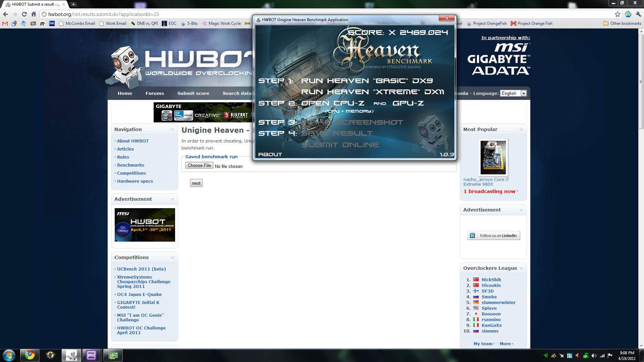Open the DMI vs. QPI bookmark
The width and height of the screenshot is (644, 362).
pyautogui.click(x=144, y=23)
